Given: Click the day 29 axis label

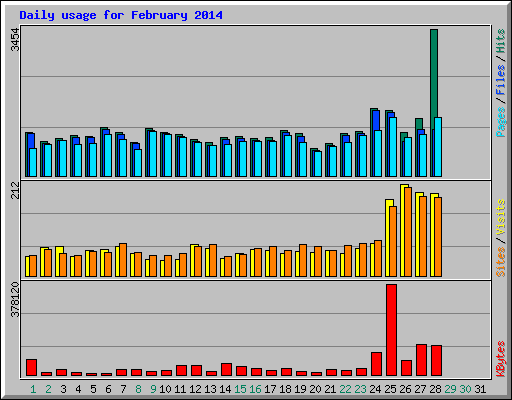Looking at the screenshot, I should [450, 389].
